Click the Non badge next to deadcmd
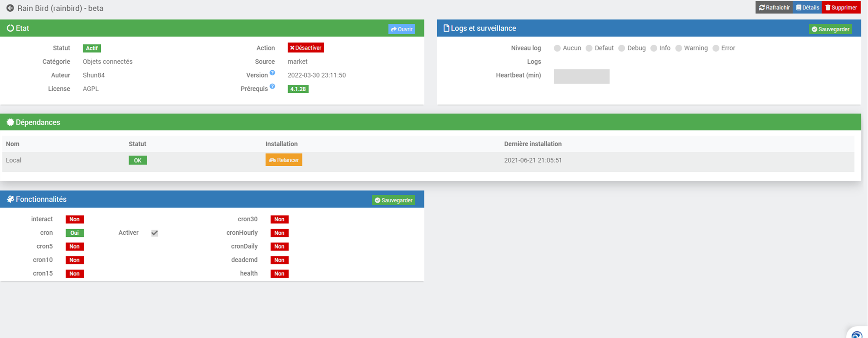868x338 pixels. (279, 260)
